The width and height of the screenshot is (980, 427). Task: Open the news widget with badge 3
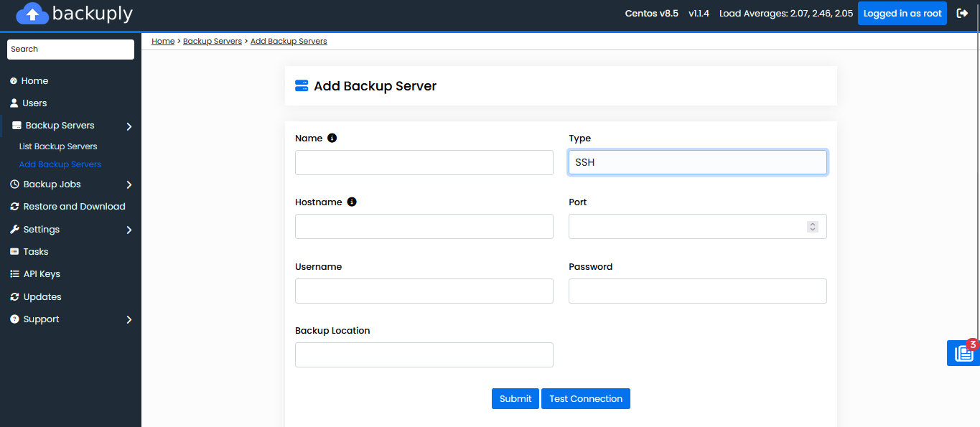coord(963,353)
